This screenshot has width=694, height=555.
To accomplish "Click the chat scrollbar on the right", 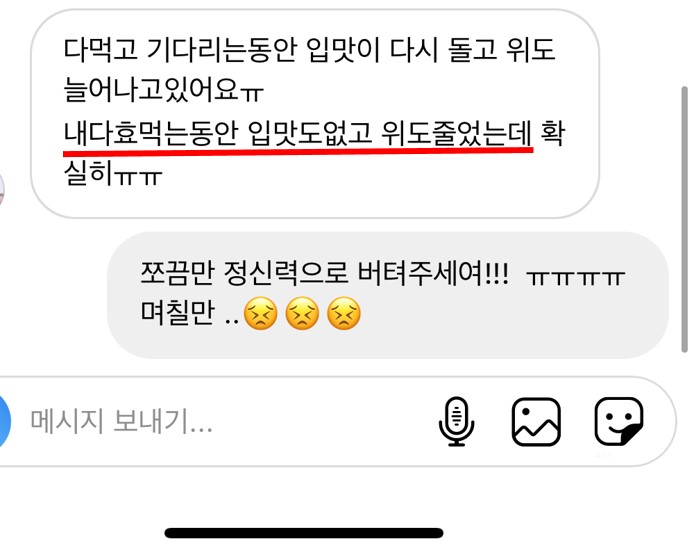I will coord(685,220).
